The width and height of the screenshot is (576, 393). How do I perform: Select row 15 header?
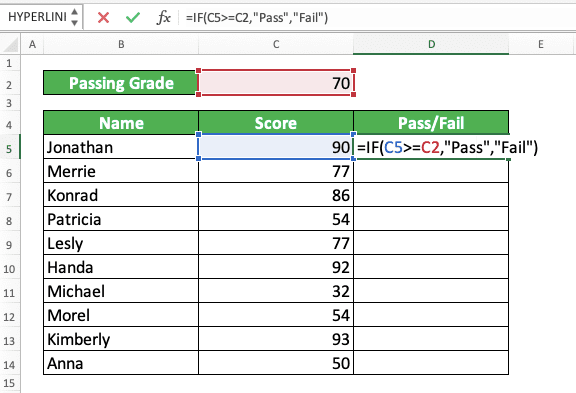point(10,383)
